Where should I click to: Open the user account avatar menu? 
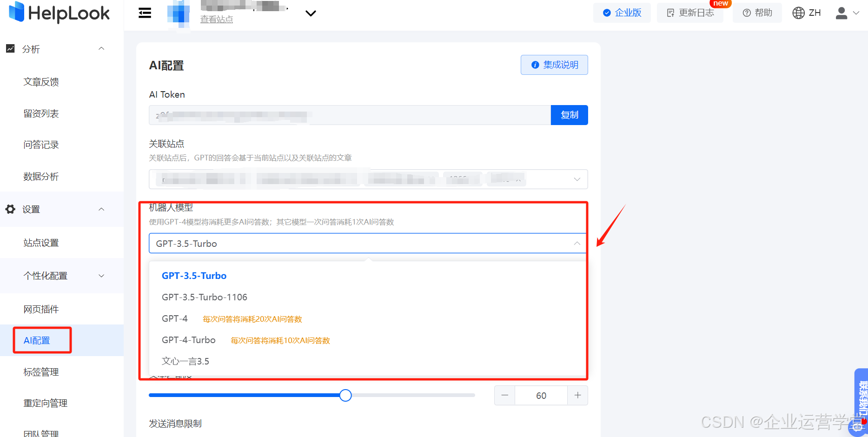pos(841,13)
